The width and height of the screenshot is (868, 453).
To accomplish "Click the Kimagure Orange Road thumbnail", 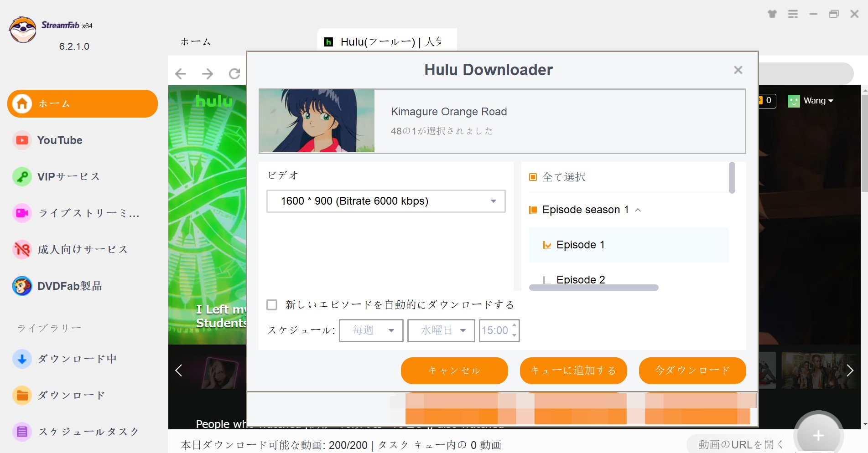I will click(317, 121).
